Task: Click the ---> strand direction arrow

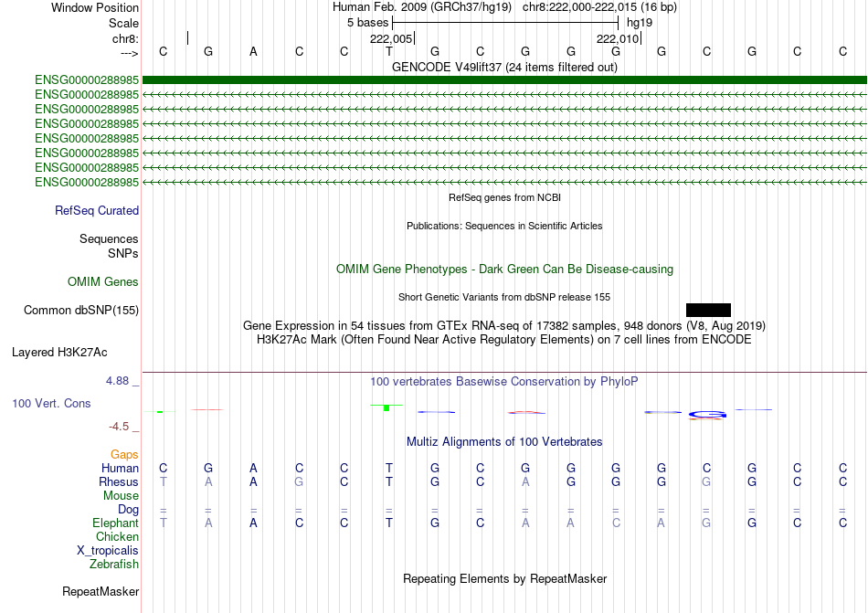Action: click(x=129, y=53)
